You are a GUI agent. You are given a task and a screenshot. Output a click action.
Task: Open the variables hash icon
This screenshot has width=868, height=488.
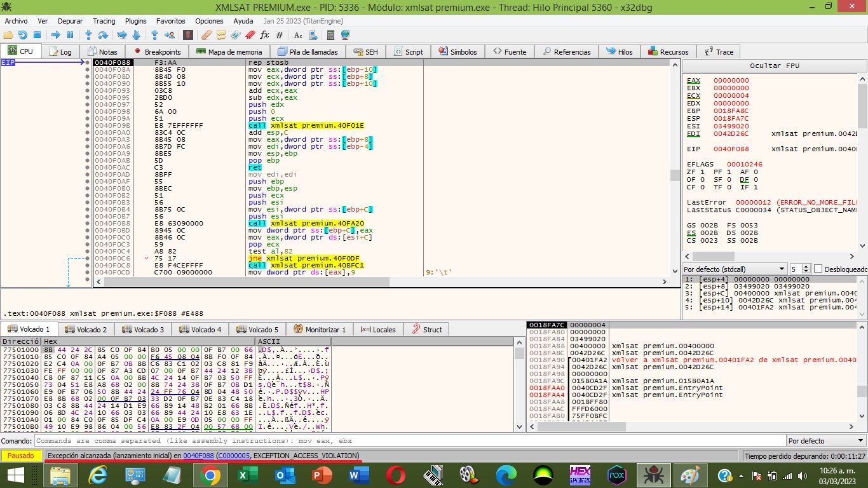pos(280,35)
